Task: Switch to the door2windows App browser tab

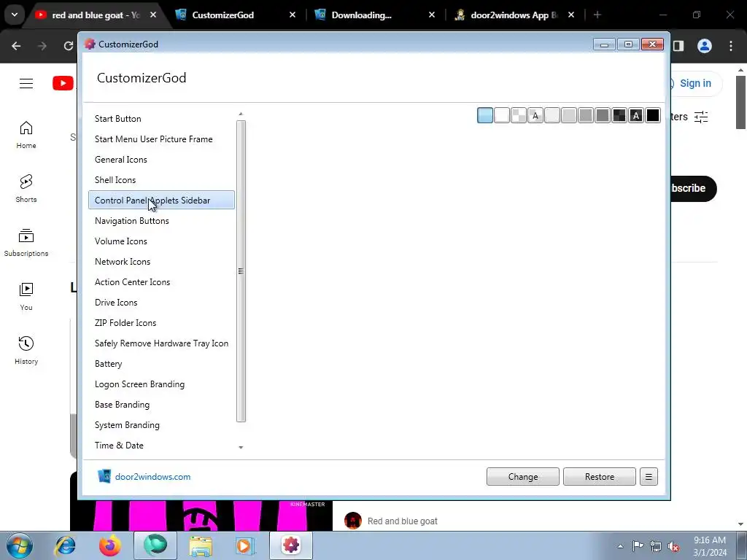Action: pos(514,15)
